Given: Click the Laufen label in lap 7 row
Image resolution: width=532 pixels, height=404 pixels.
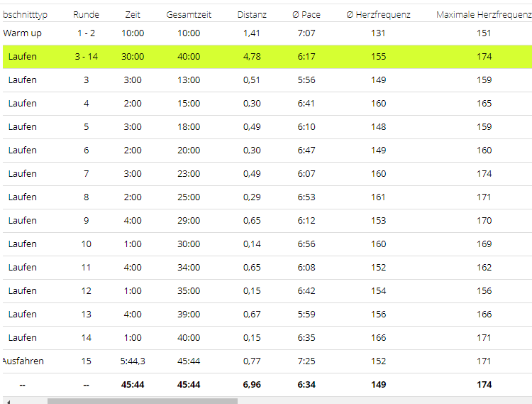Looking at the screenshot, I should (22, 174).
